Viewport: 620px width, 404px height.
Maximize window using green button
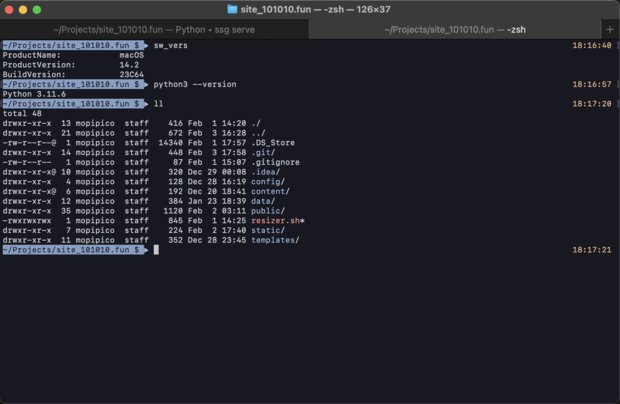[37, 9]
